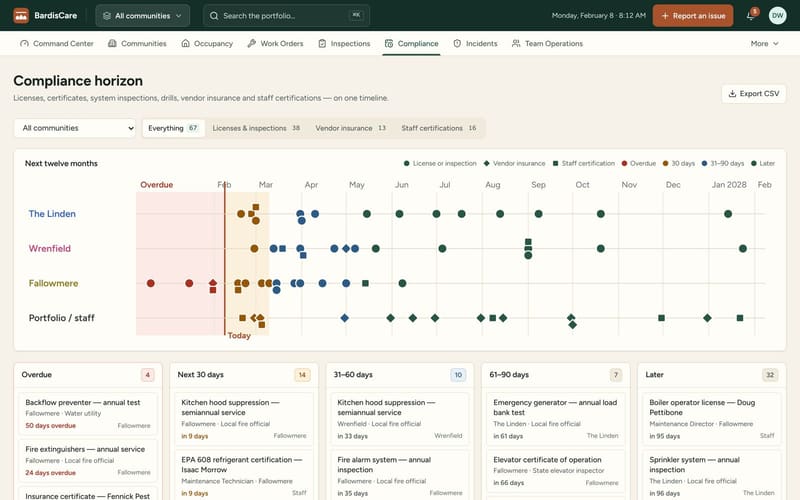This screenshot has height=500, width=800.
Task: Open Backflow preventer annual test card
Action: pos(88,414)
